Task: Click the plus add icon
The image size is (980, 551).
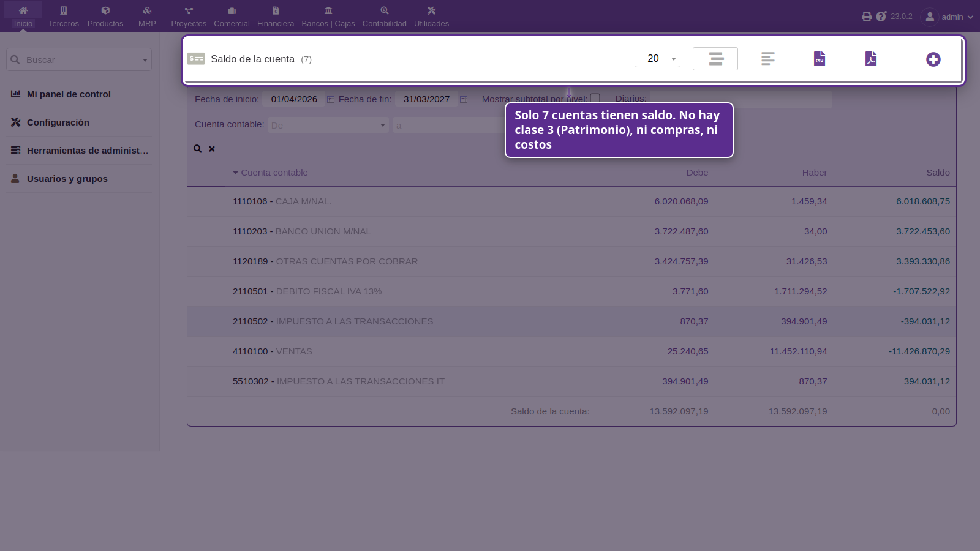Action: [x=933, y=59]
